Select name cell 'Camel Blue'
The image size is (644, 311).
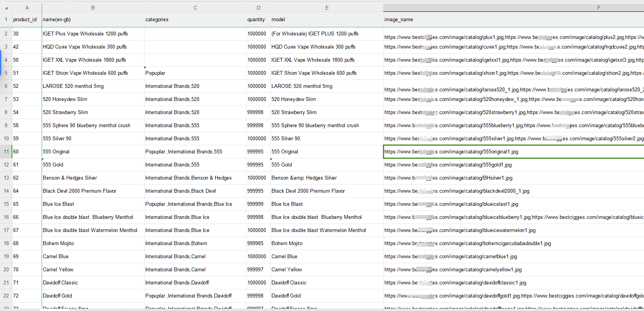pyautogui.click(x=93, y=256)
